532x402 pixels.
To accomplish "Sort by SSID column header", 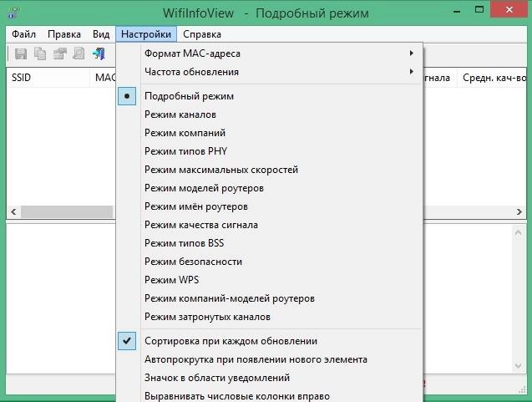I will coord(48,78).
